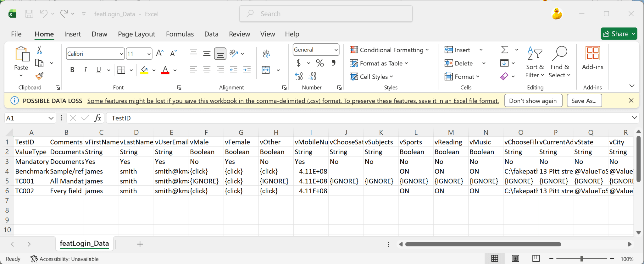
Task: Click Don't show again button
Action: tap(533, 101)
